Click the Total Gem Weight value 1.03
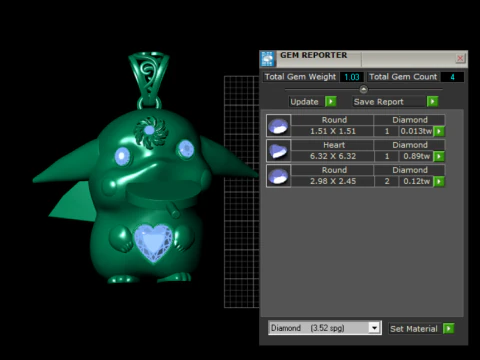480x360 pixels. 352,77
